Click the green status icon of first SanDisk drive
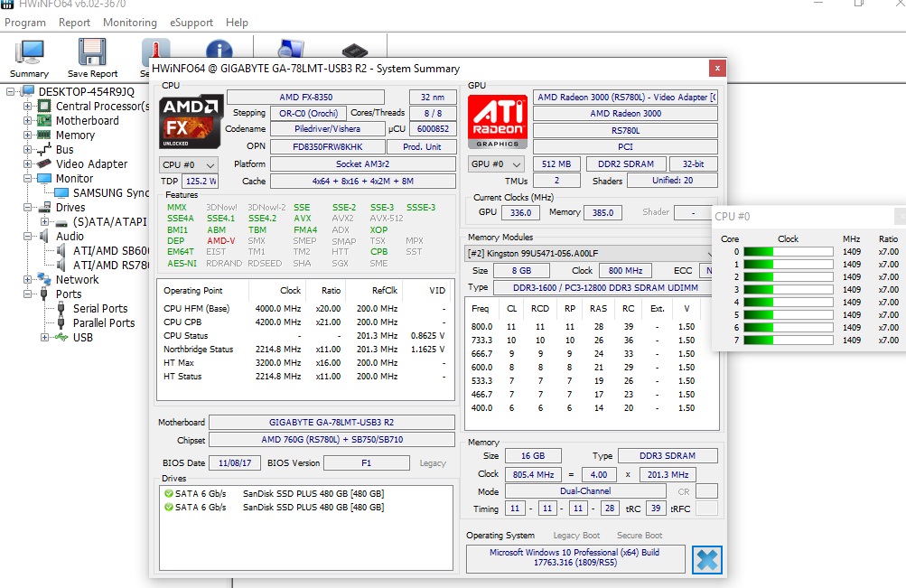Screen dimensions: 906x588 pos(169,494)
